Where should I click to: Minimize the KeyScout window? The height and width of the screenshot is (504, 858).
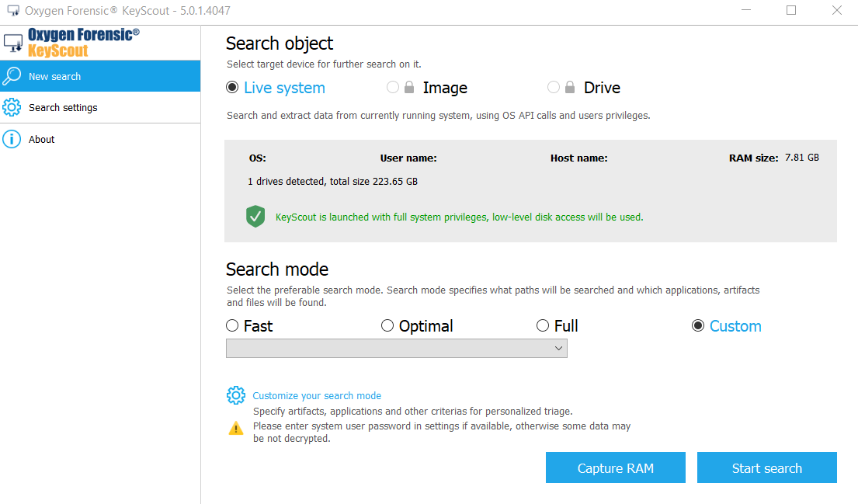point(746,10)
